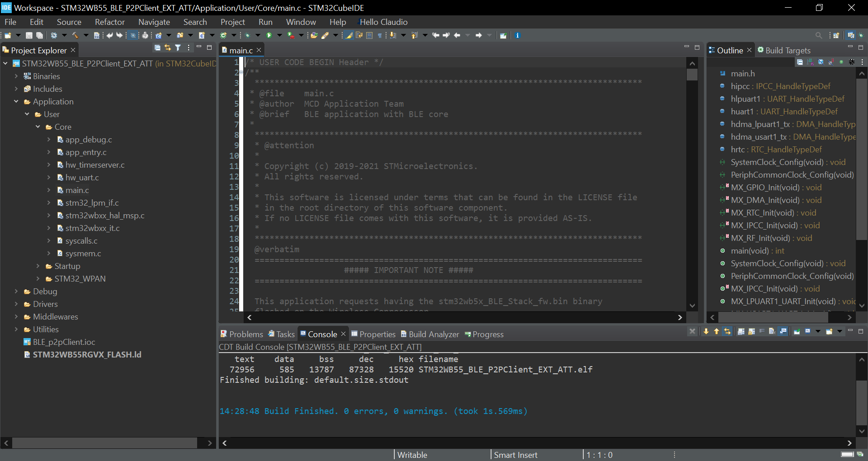Viewport: 868px width, 461px height.
Task: Toggle Mark Occurrences highlighter
Action: [349, 35]
